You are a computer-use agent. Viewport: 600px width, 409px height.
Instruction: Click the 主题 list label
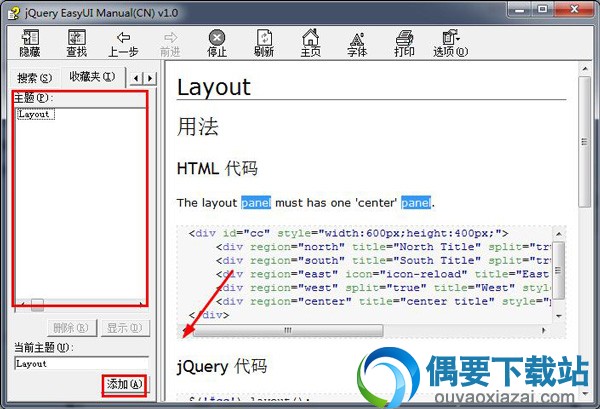pyautogui.click(x=33, y=98)
